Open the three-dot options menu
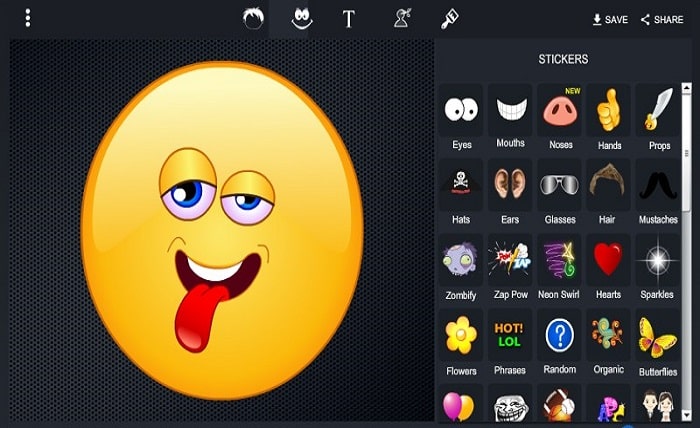This screenshot has width=700, height=428. tap(28, 18)
